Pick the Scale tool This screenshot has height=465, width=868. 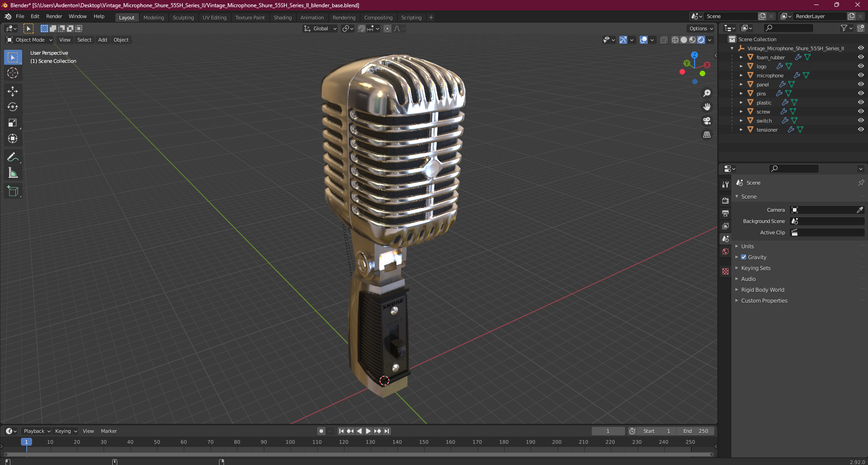tap(13, 123)
